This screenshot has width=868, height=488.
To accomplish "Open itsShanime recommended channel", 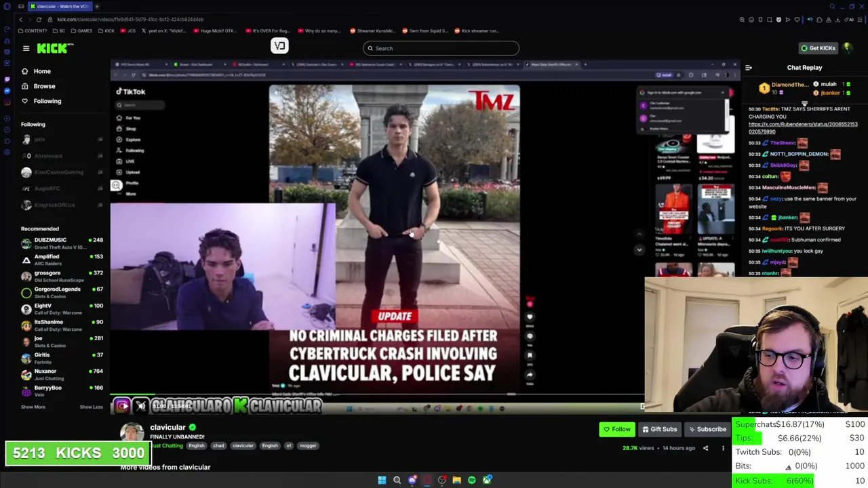I will (61, 325).
